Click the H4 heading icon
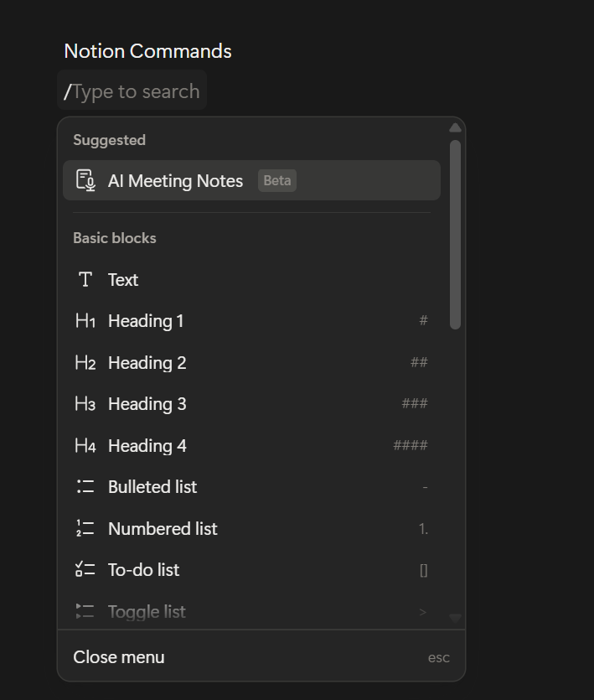This screenshot has width=594, height=700. coord(85,446)
